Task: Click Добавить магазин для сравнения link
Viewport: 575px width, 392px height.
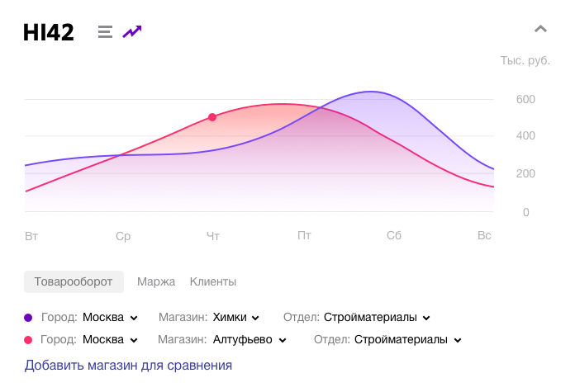Action: [128, 365]
